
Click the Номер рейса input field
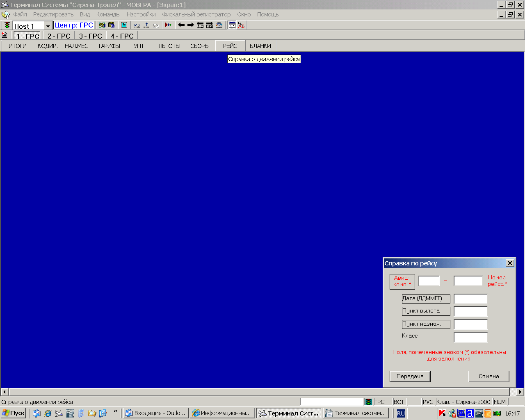[468, 281]
